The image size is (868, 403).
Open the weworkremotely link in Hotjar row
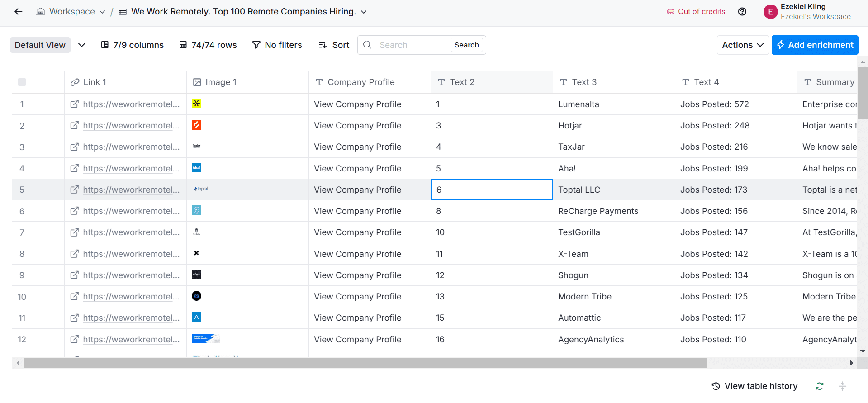[x=131, y=125]
